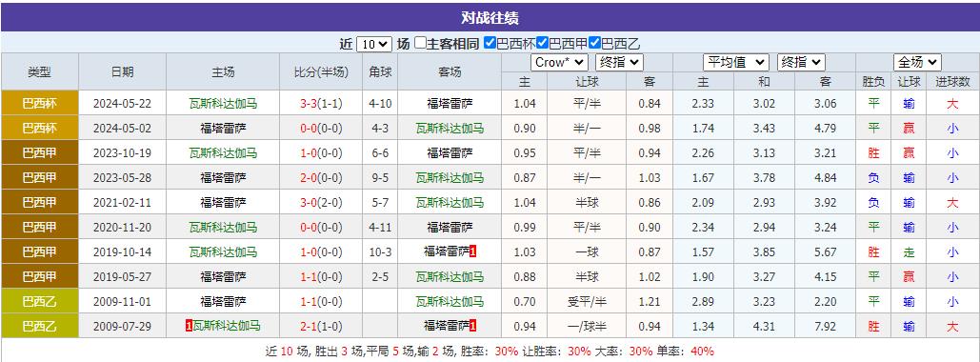Open 福塔雷萨 away team on 2024-05-22
This screenshot has height=362, width=980.
pyautogui.click(x=450, y=104)
